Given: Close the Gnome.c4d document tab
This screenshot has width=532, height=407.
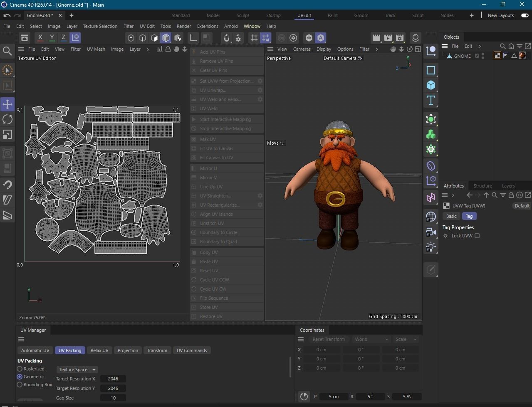Looking at the screenshot, I should 60,15.
